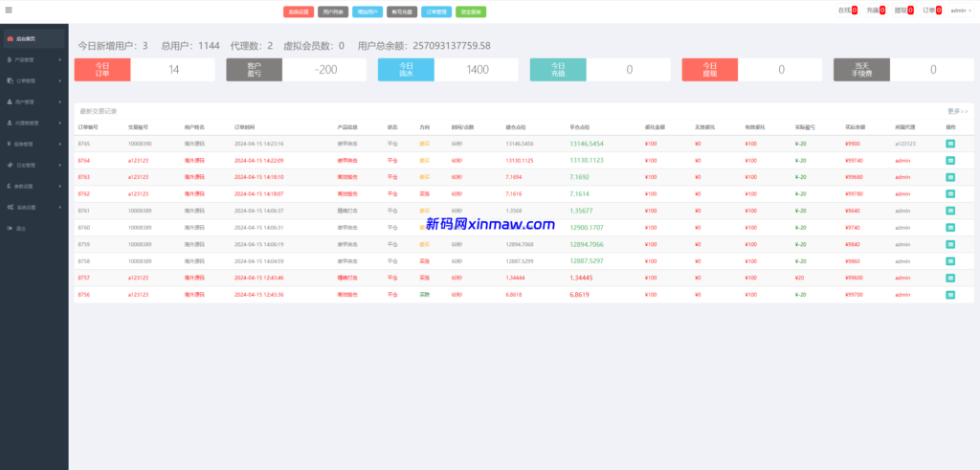Screen dimensions: 980x470
Task: Click the blue 增加用户 button
Action: click(x=367, y=12)
